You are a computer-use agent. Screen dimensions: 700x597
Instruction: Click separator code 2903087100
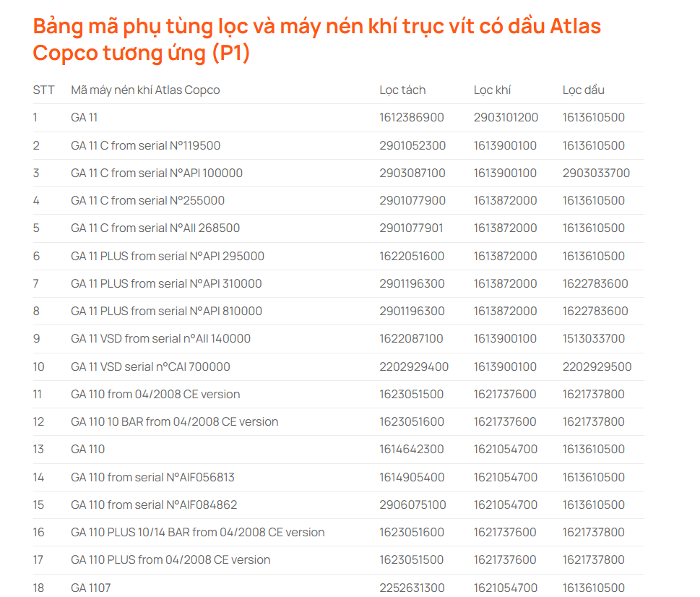[x=412, y=173]
